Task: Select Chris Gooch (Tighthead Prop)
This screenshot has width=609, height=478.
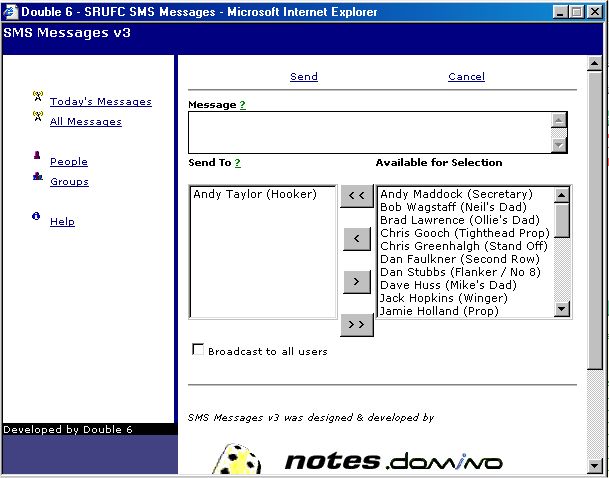Action: pos(465,233)
